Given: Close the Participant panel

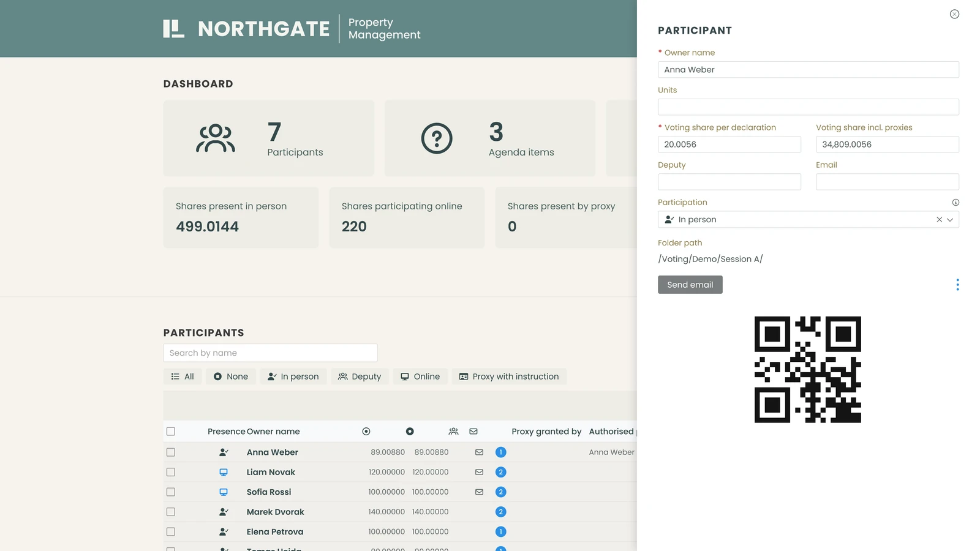Looking at the screenshot, I should (x=954, y=14).
